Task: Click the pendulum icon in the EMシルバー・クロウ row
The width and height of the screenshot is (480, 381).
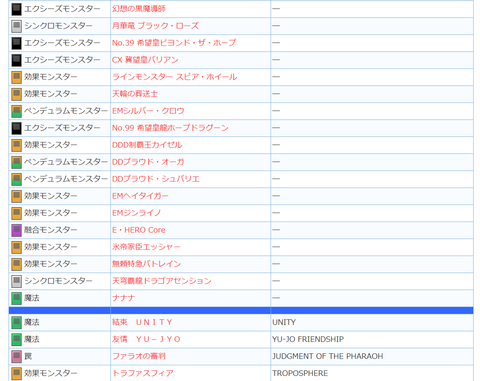Action: pos(16,111)
